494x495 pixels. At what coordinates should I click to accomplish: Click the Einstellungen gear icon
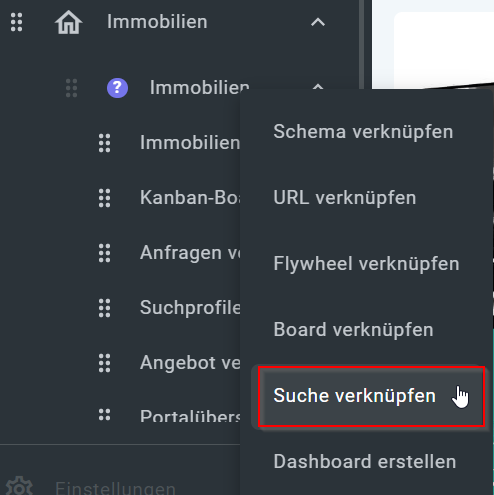pos(19,487)
